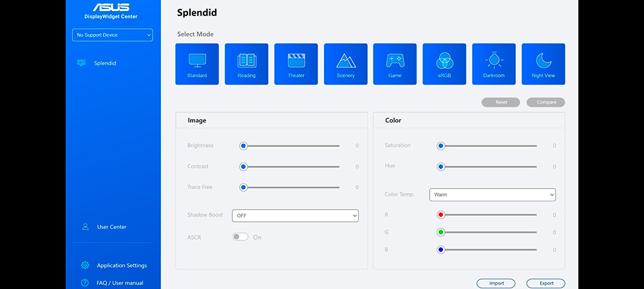This screenshot has width=644, height=289.
Task: Select the Standard mode tile
Action: 197,65
